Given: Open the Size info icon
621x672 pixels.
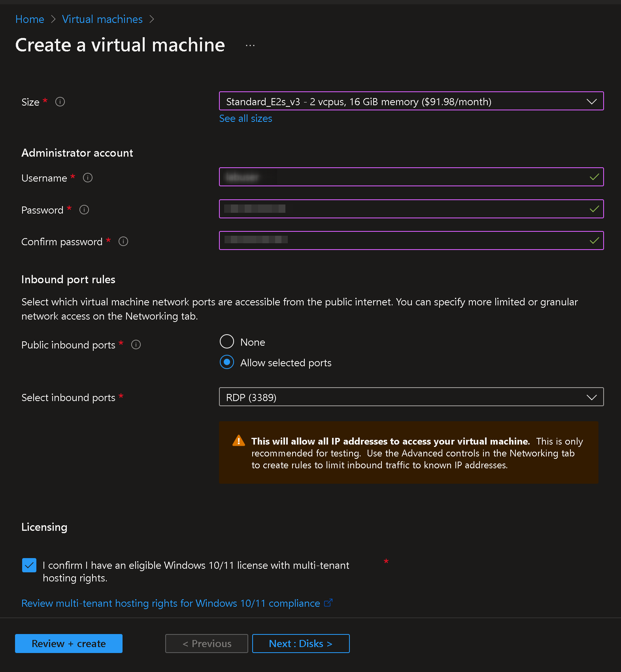Looking at the screenshot, I should pyautogui.click(x=60, y=102).
